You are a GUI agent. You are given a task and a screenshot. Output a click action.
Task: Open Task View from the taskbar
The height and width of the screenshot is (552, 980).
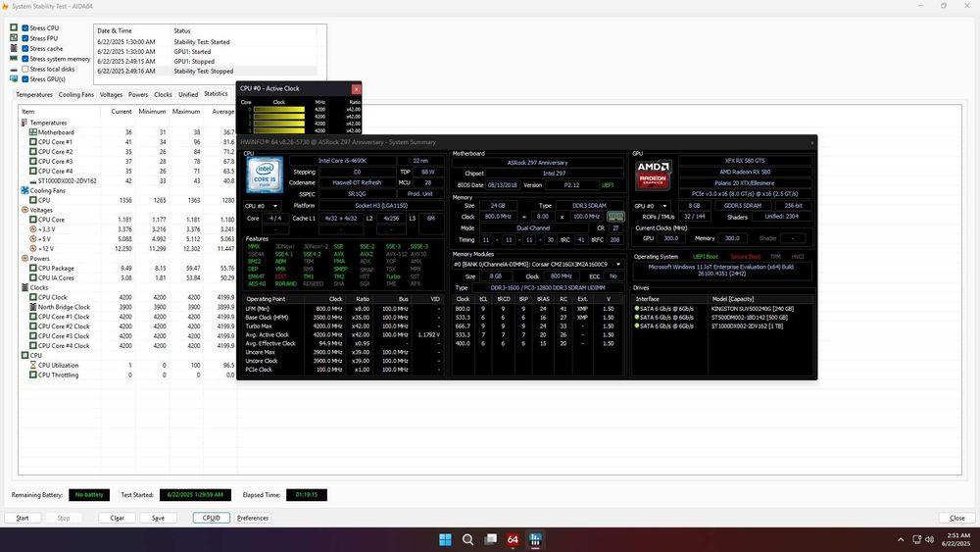(x=491, y=539)
